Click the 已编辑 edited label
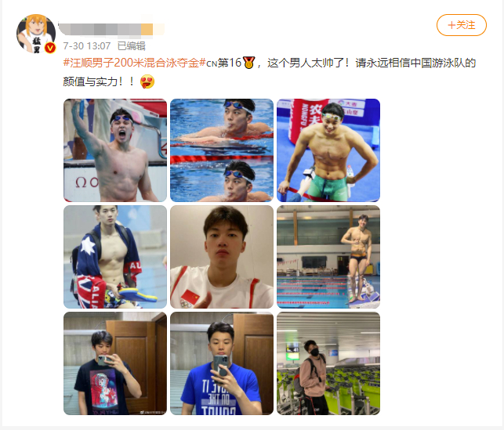Viewport: 504px width, 430px height. (132, 46)
